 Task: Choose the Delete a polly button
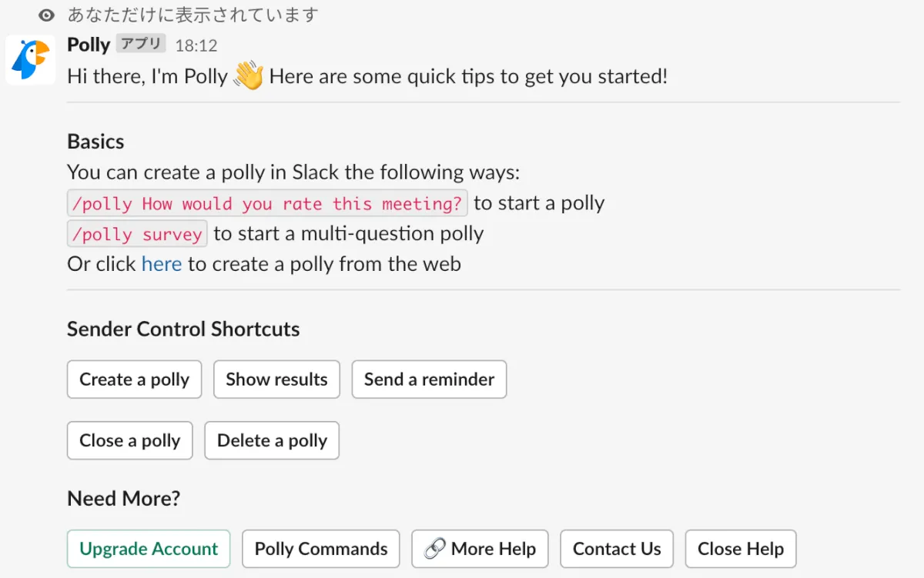pyautogui.click(x=272, y=441)
